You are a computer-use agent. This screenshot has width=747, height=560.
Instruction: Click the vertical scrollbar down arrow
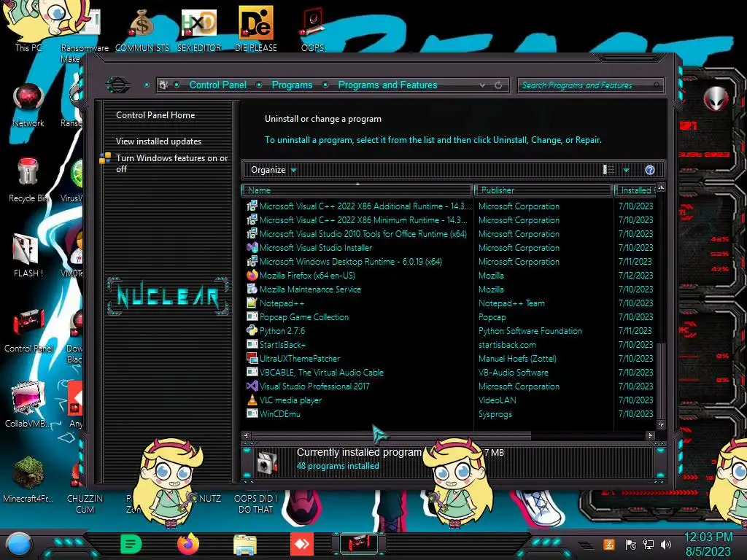[661, 424]
